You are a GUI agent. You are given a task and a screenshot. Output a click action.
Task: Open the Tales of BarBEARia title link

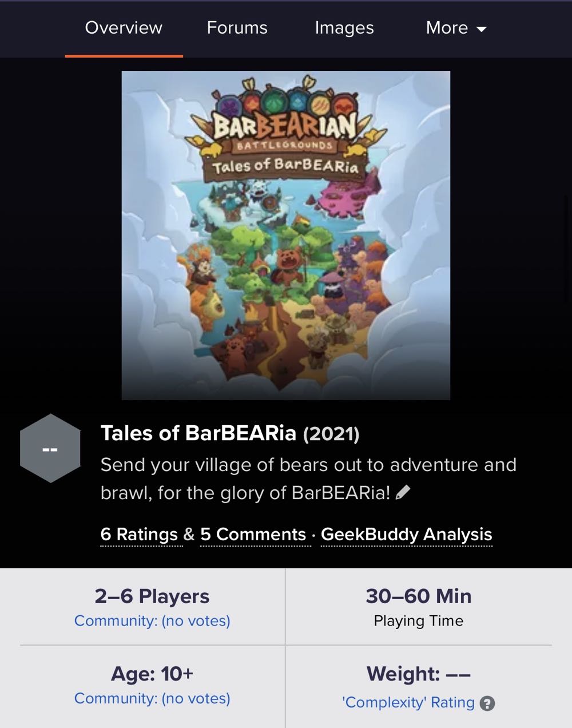pyautogui.click(x=198, y=433)
